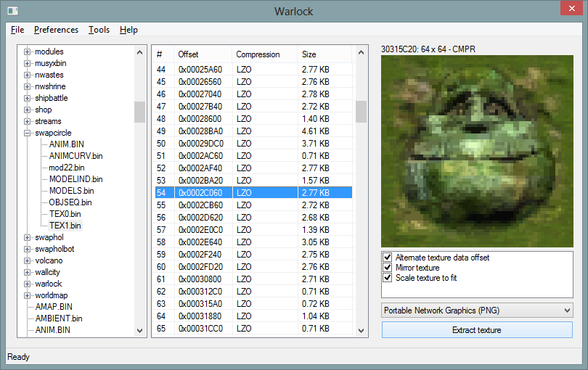Select MODELS.bin in the tree
The image size is (588, 370).
pyautogui.click(x=72, y=191)
